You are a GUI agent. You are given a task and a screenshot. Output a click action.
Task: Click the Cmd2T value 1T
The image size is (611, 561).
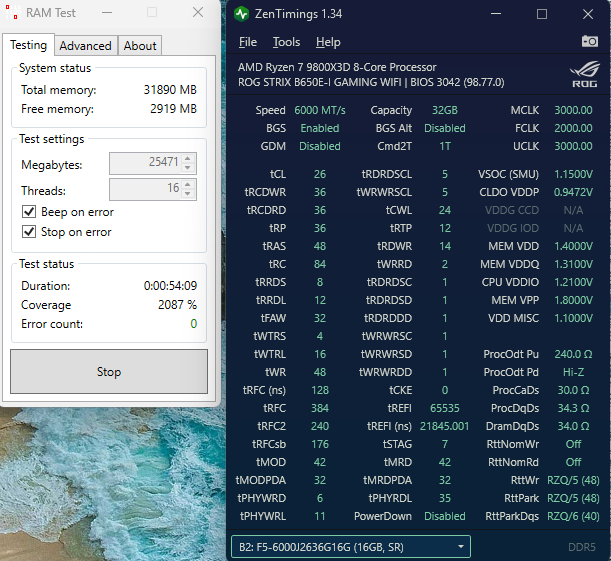click(x=445, y=146)
